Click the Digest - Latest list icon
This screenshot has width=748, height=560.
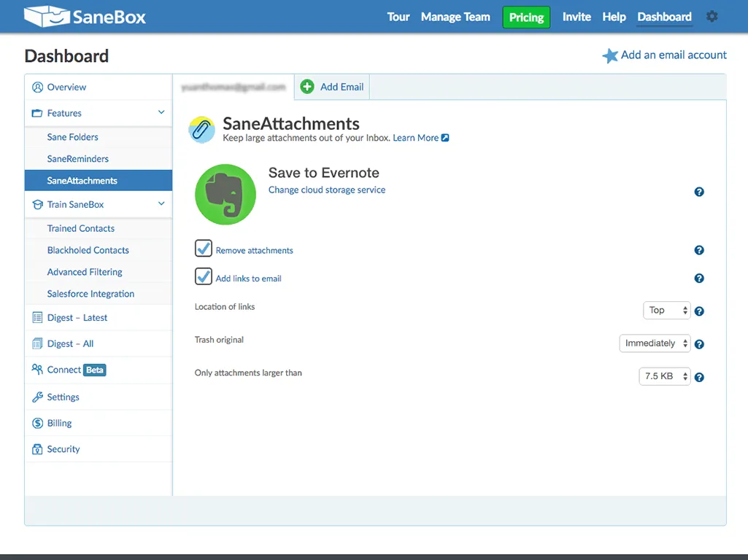[37, 317]
